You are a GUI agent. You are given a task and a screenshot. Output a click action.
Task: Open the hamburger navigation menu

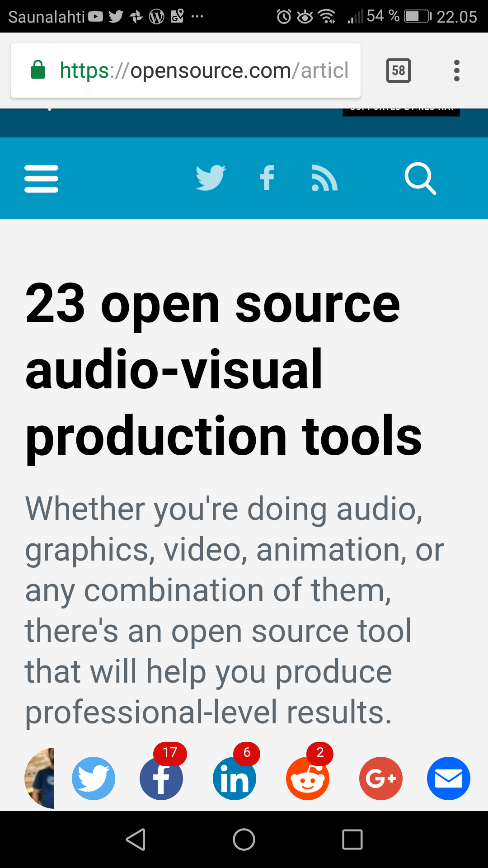coord(41,179)
